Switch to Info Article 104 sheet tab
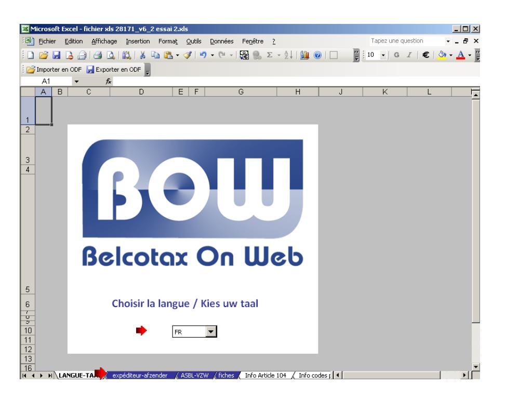Screen dimensions: 532x399 [265, 375]
